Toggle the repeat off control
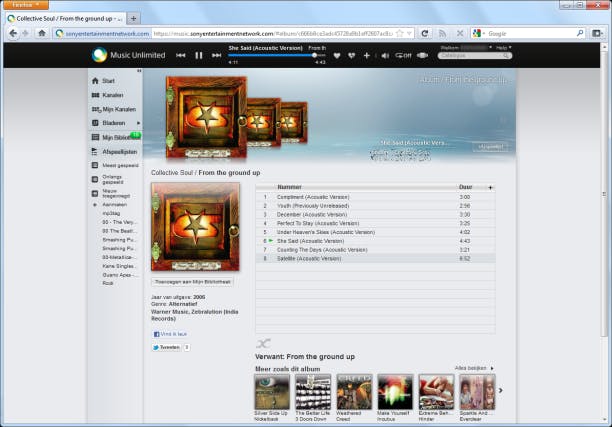Image resolution: width=612 pixels, height=427 pixels. point(403,56)
